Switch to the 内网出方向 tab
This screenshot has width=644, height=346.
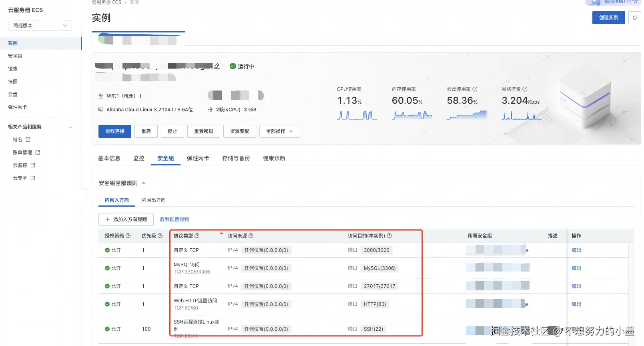point(154,200)
